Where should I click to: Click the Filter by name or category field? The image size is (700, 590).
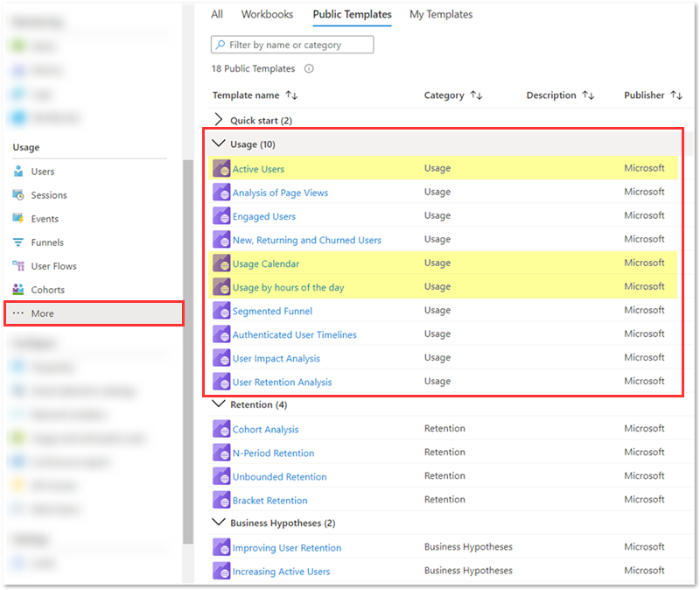point(292,45)
